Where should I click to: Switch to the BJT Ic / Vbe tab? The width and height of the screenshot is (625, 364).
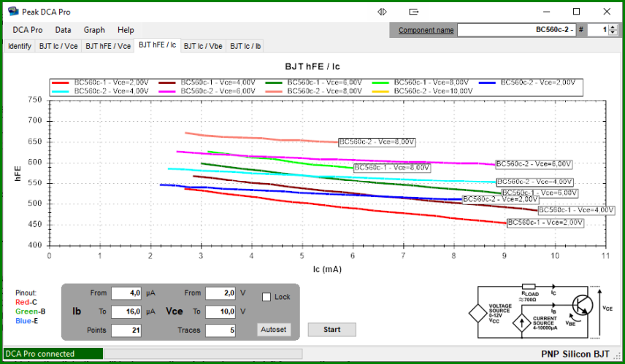(203, 46)
